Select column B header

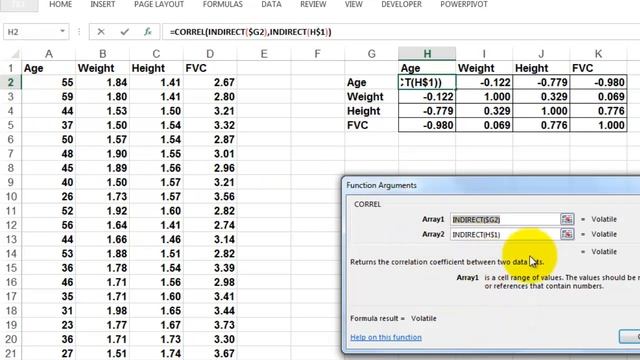click(102, 54)
